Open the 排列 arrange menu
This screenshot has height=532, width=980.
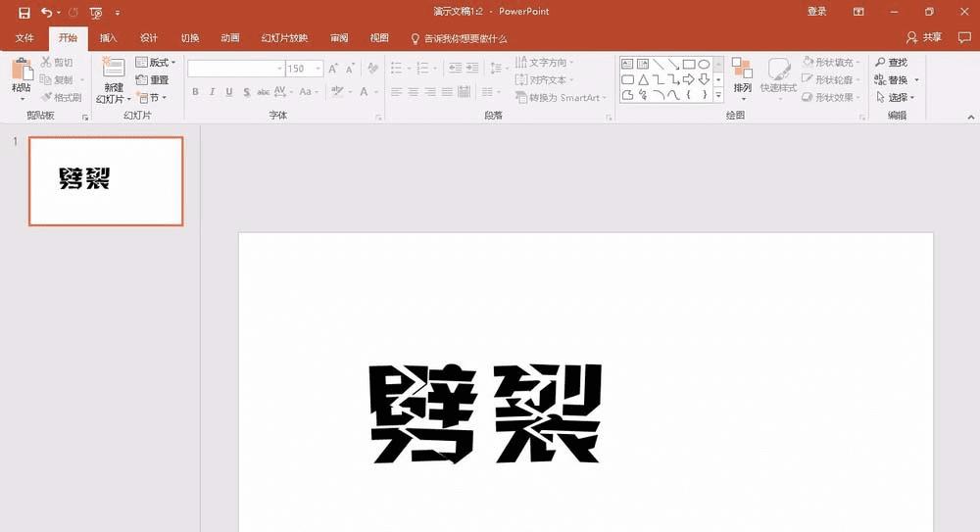743,79
